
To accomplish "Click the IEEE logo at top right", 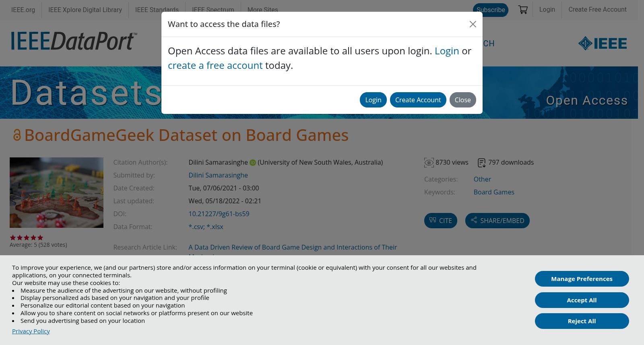I will click(603, 43).
